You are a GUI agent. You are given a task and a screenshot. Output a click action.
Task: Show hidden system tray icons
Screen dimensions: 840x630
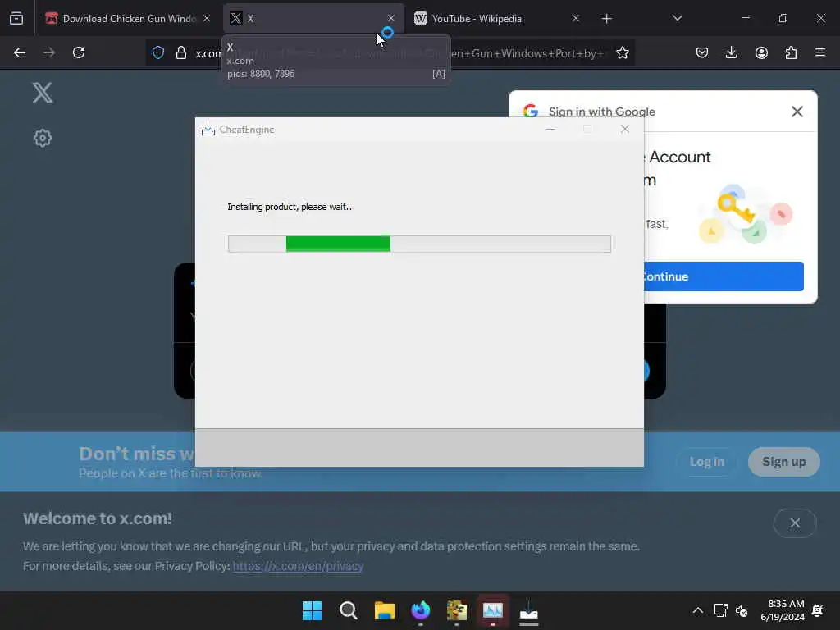[697, 610]
